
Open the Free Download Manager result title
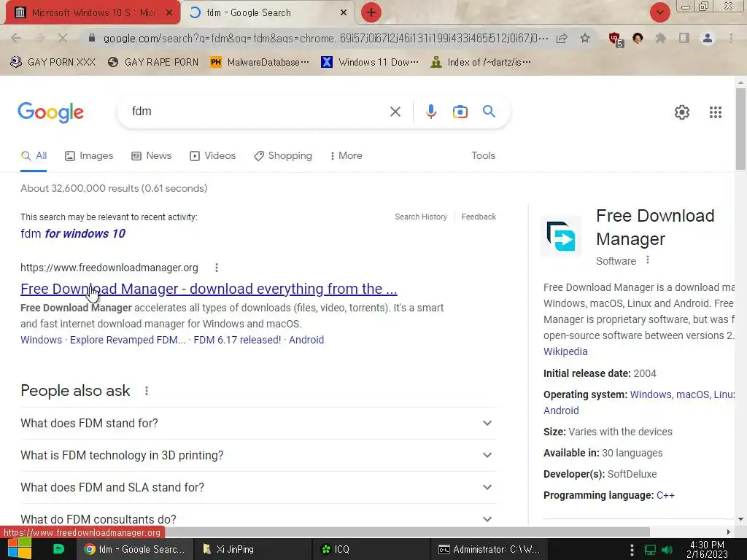209,289
